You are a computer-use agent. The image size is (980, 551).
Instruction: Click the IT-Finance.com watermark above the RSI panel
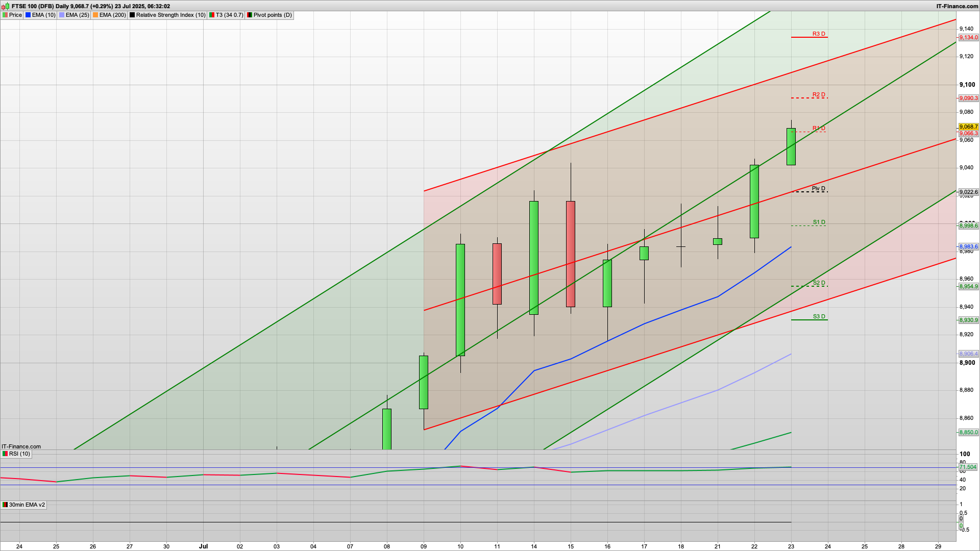coord(21,446)
